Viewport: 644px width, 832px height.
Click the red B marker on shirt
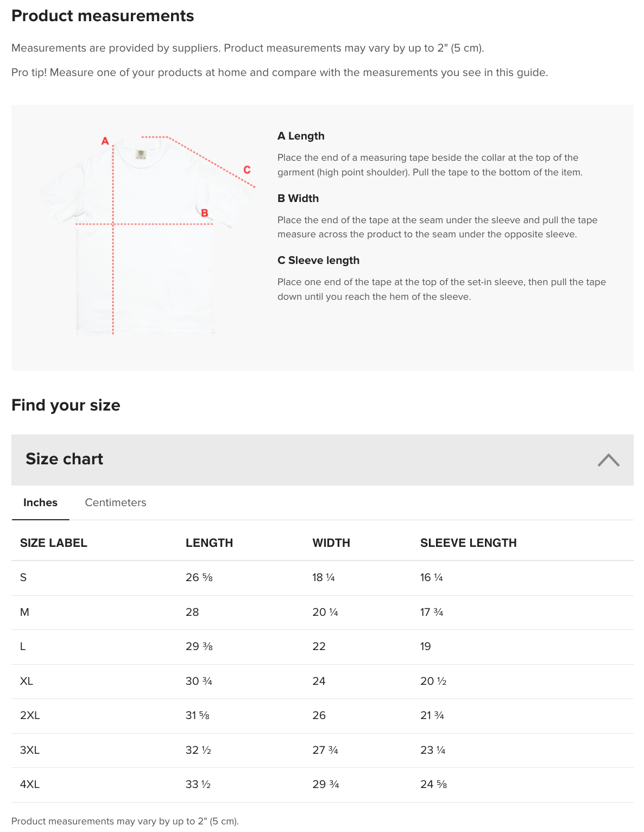point(205,213)
